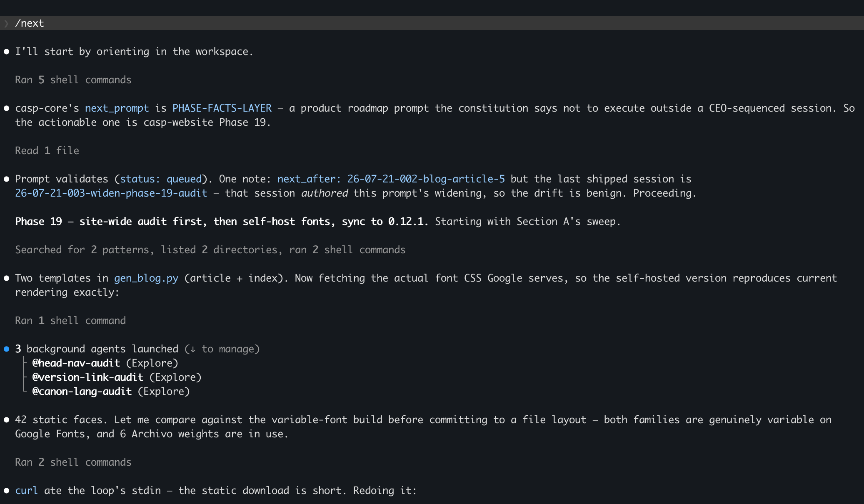Click 'the actionable one is casp-website Phase 19.'
The height and width of the screenshot is (504, 864).
click(143, 122)
